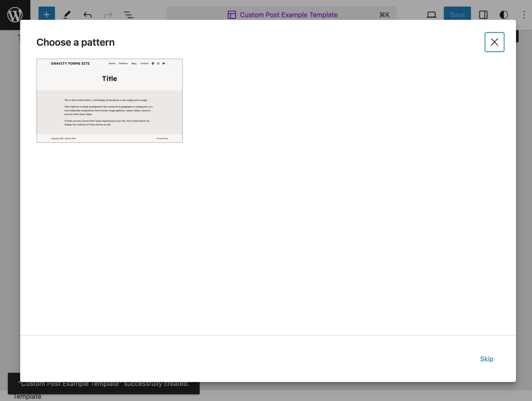532x401 pixels.
Task: Select the Tools pencil icon
Action: point(67,15)
